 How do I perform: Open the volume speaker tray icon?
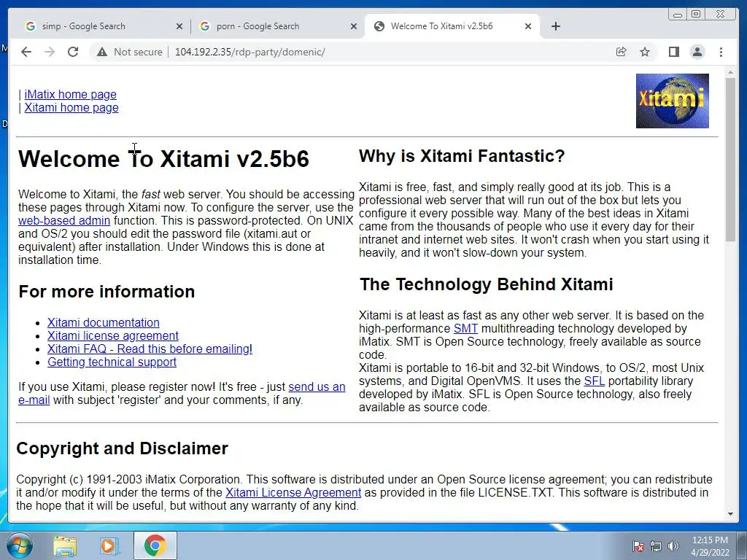[673, 546]
